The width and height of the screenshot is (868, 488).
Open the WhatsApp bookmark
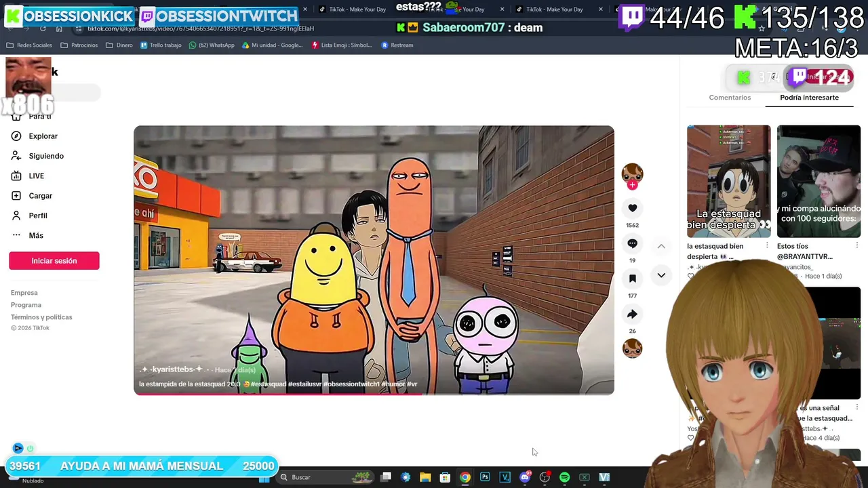[x=212, y=45]
